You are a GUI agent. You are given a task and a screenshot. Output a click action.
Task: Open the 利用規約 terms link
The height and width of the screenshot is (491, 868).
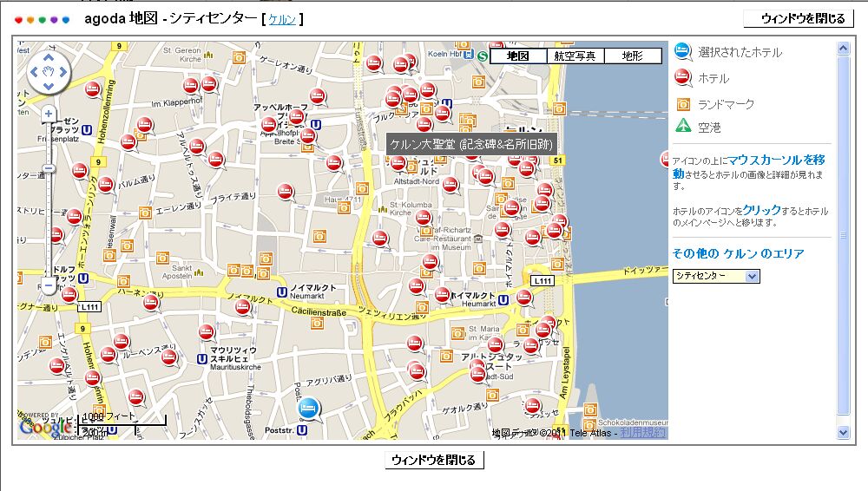coord(643,432)
